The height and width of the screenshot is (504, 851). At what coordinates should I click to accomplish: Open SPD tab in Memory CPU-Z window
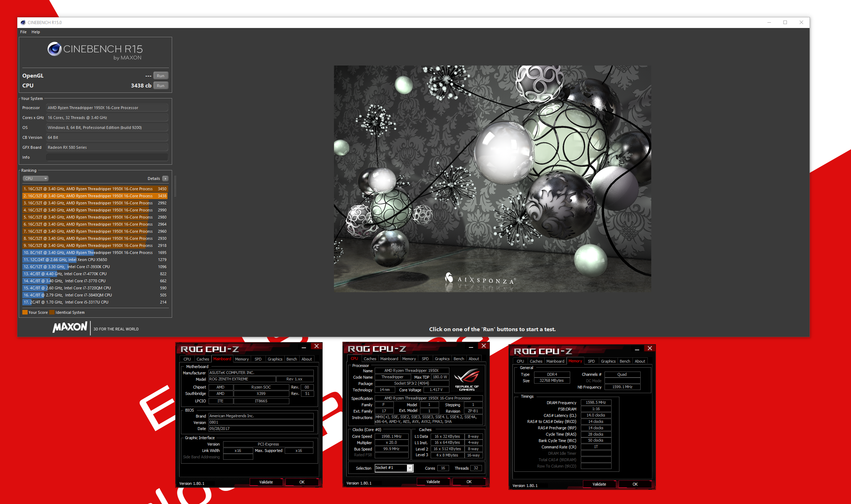tap(591, 361)
